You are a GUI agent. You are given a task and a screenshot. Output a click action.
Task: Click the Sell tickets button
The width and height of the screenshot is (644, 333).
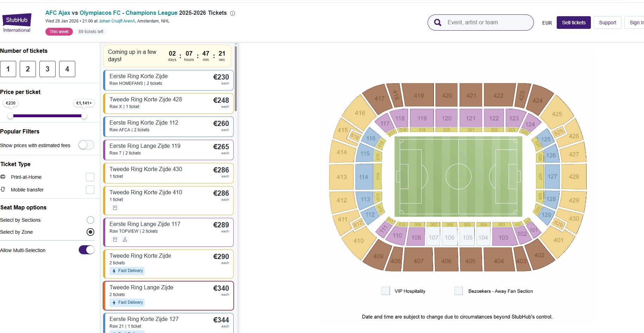(x=574, y=23)
